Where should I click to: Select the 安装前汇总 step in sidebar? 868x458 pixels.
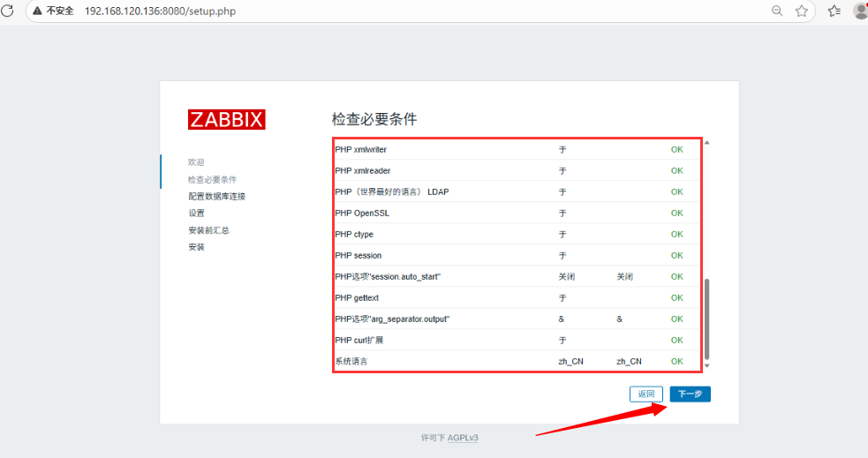click(208, 230)
